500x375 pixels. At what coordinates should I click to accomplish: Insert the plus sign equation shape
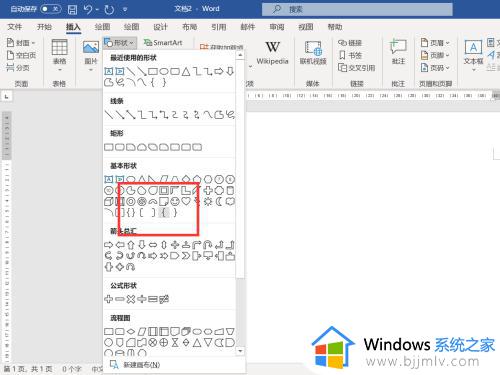click(109, 299)
